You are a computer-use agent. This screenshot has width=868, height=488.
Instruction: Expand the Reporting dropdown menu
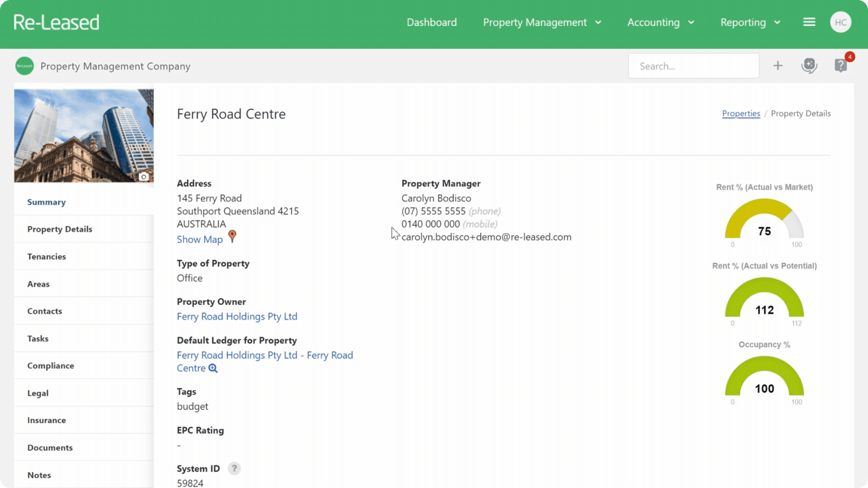pyautogui.click(x=750, y=22)
